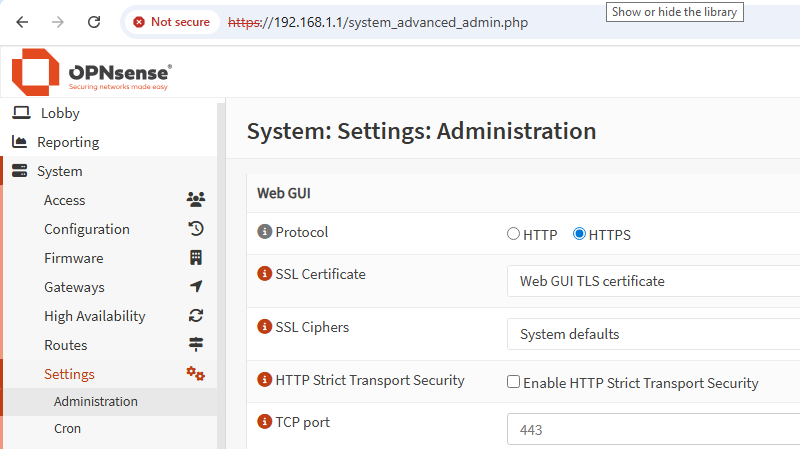
Task: Open the SSL Ciphers dropdown
Action: [x=653, y=334]
